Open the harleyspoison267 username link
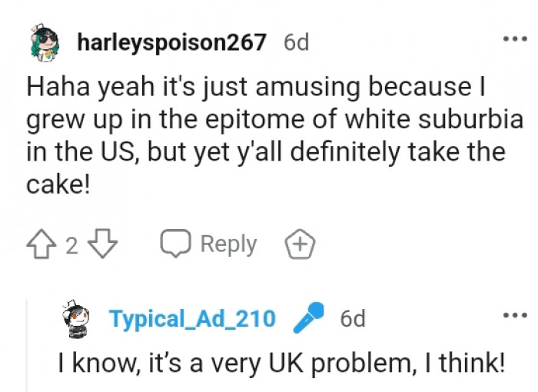This screenshot has width=538, height=392. (x=172, y=42)
